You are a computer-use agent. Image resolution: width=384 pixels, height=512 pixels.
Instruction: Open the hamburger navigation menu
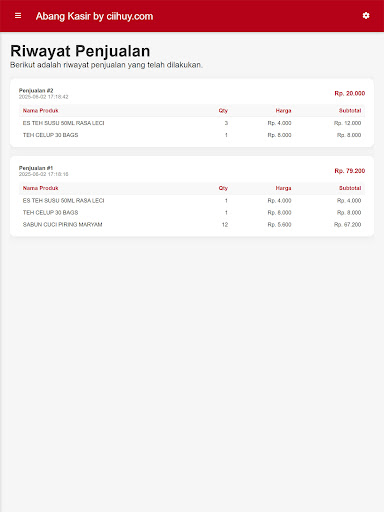[18, 16]
